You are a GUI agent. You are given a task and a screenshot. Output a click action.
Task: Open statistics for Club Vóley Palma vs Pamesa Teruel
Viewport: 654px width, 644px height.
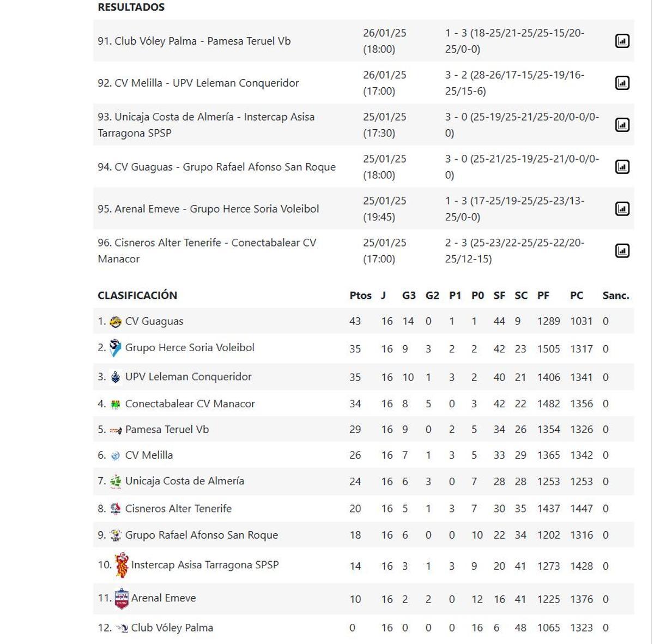pyautogui.click(x=623, y=40)
